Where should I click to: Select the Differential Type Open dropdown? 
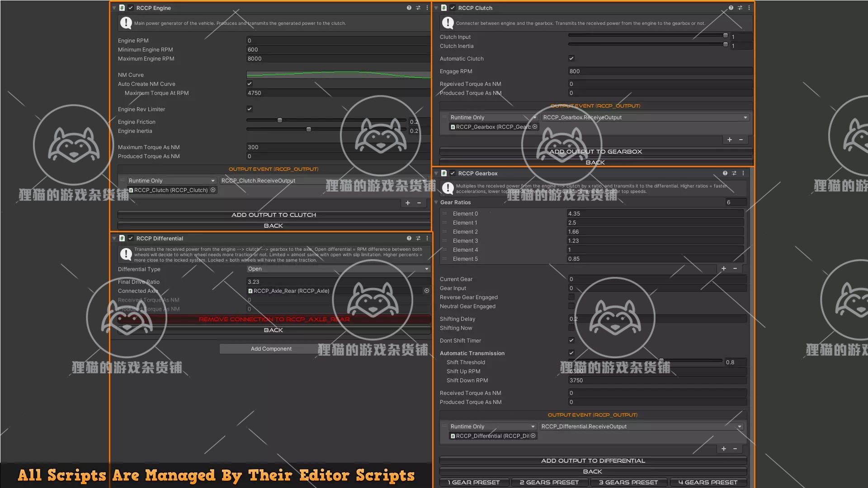click(337, 269)
